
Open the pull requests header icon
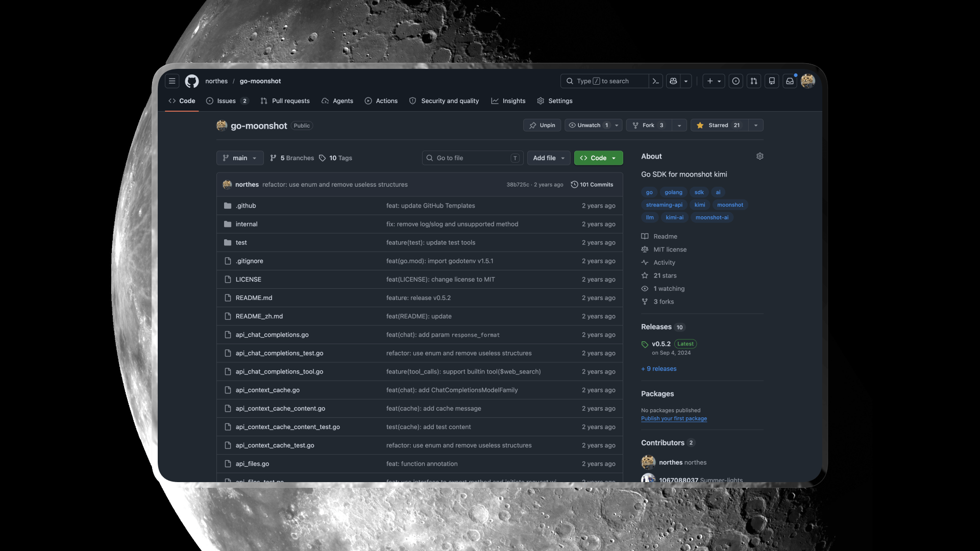coord(754,81)
